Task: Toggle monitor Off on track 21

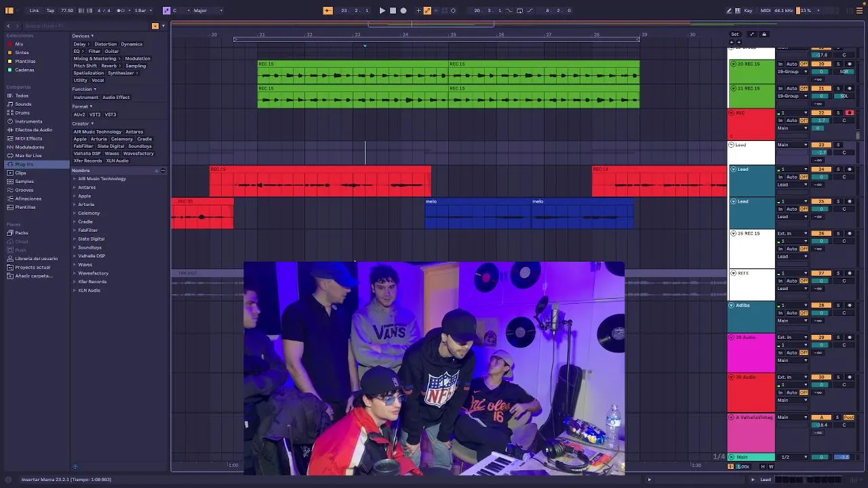Action: click(804, 88)
